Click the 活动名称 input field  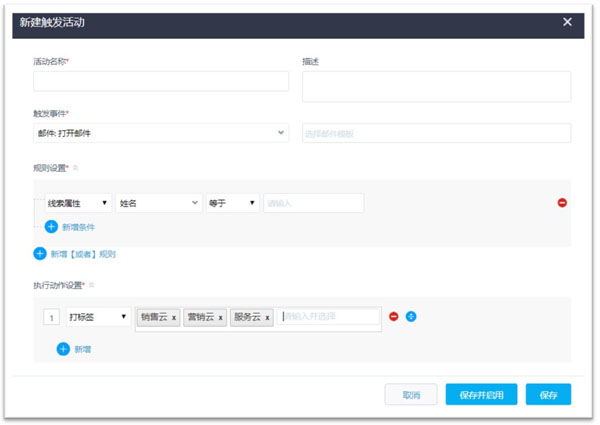click(160, 82)
